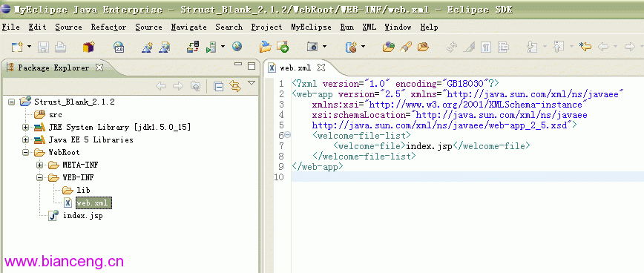Click the Next Annotation down arrow icon
This screenshot has width=644, height=273.
pos(532,47)
